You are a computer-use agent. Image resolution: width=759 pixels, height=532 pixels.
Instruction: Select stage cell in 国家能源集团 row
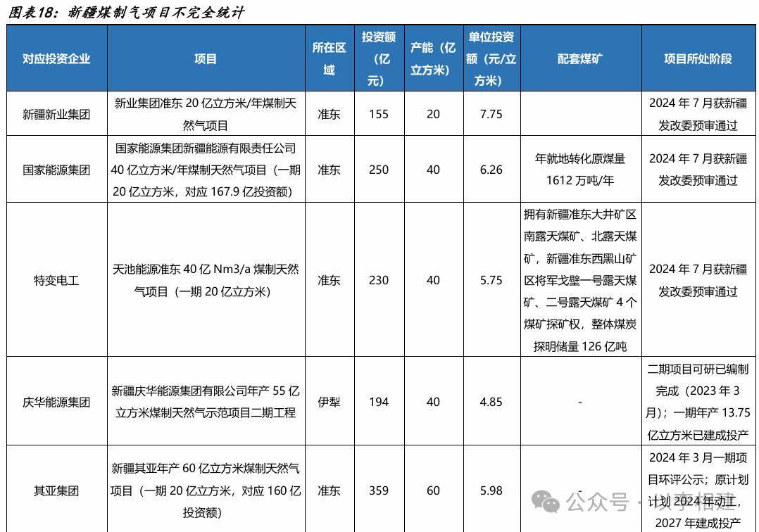[x=698, y=170]
